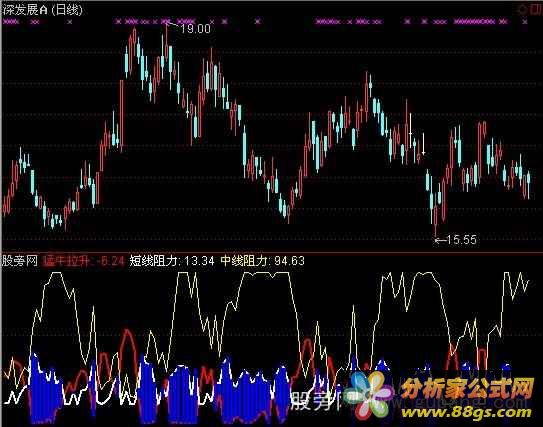Click the 15.55 lowest price label

coord(462,240)
